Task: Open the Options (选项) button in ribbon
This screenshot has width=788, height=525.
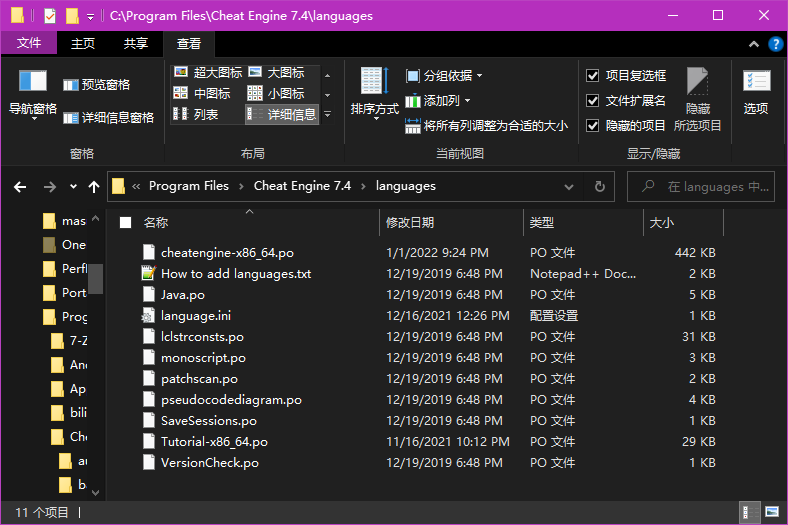Action: [756, 92]
